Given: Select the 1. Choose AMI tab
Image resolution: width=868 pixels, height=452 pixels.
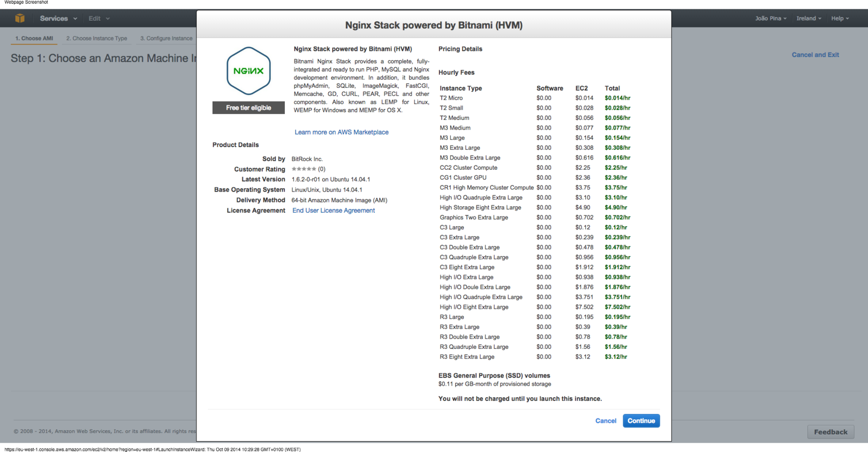Looking at the screenshot, I should coord(34,39).
